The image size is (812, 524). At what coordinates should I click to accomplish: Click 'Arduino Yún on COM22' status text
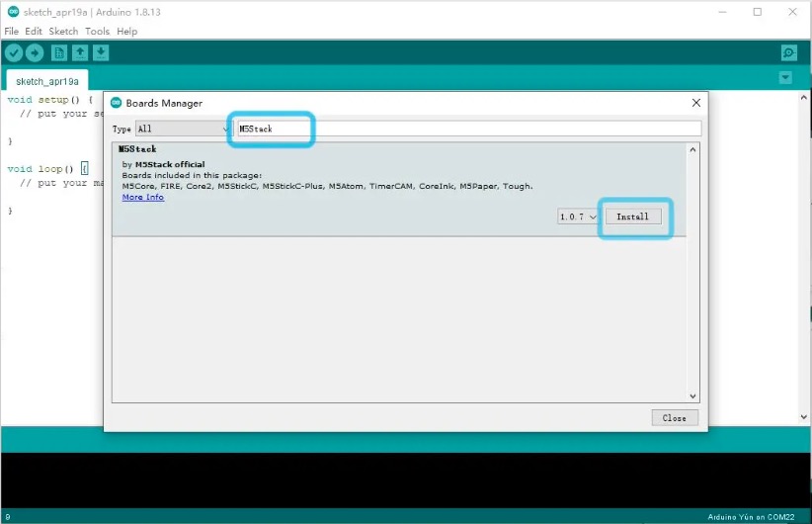click(x=751, y=517)
